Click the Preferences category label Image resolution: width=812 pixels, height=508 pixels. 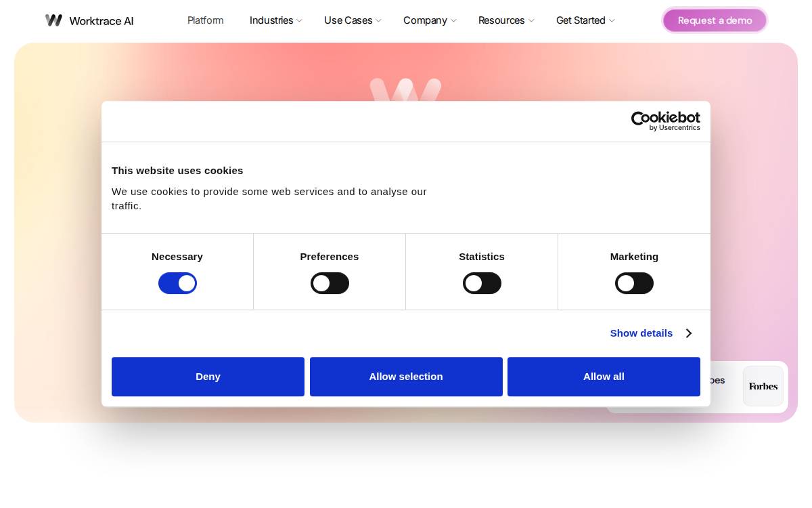point(330,257)
